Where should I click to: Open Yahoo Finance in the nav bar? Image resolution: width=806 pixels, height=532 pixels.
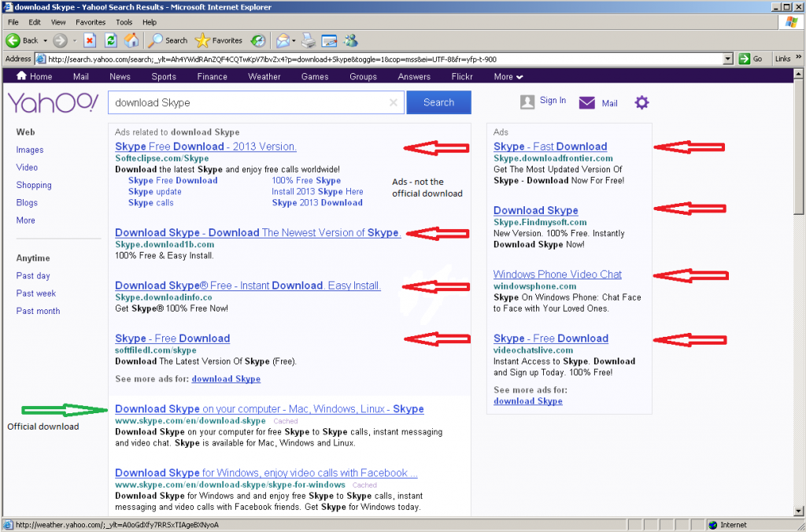(212, 76)
